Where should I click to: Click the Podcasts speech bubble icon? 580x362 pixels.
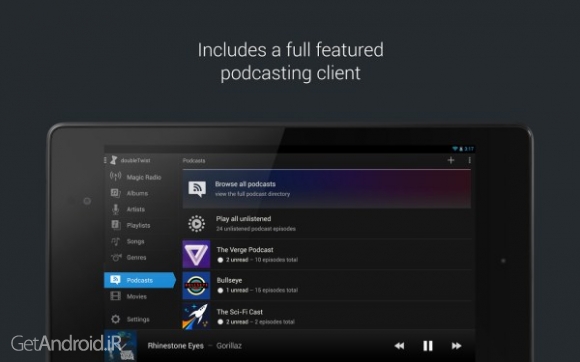pyautogui.click(x=115, y=280)
